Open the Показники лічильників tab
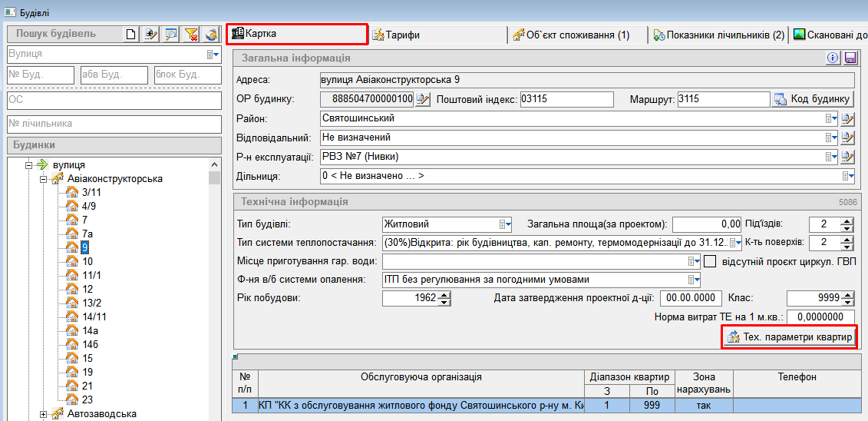This screenshot has height=421, width=868. point(718,35)
